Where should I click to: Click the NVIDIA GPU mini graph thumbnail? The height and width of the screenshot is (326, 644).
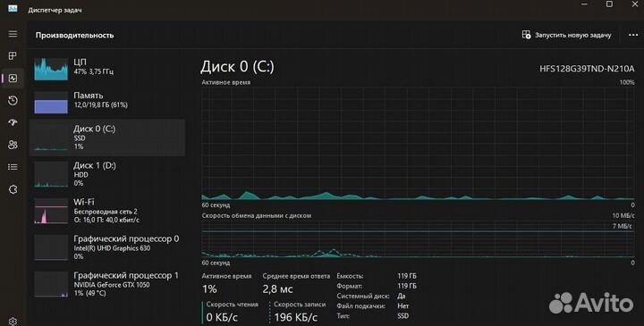(51, 285)
